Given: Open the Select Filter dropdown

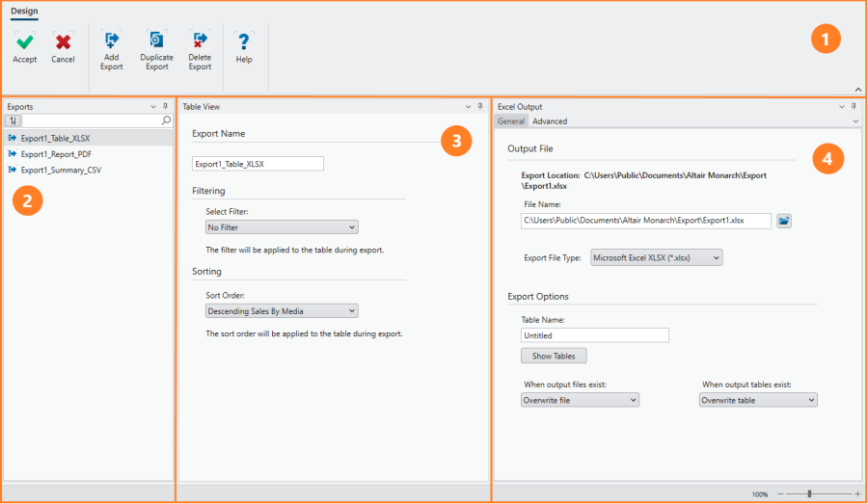Looking at the screenshot, I should [282, 227].
